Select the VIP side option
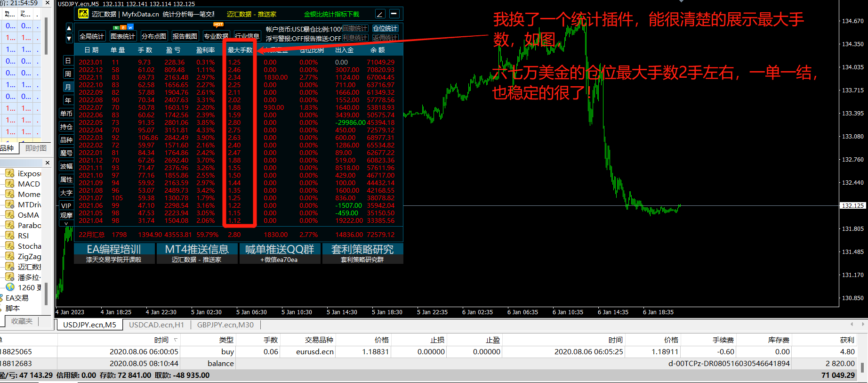Screen dimensions: 868x383 coord(66,206)
